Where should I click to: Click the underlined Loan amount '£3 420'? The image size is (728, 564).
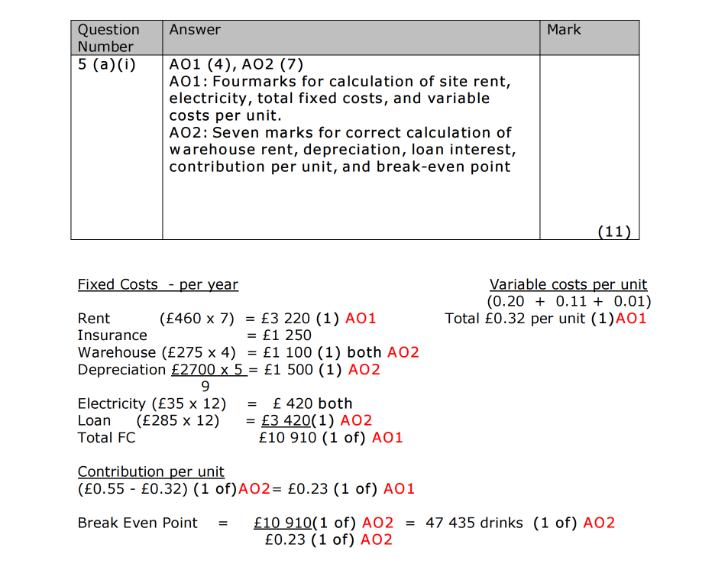(x=283, y=420)
